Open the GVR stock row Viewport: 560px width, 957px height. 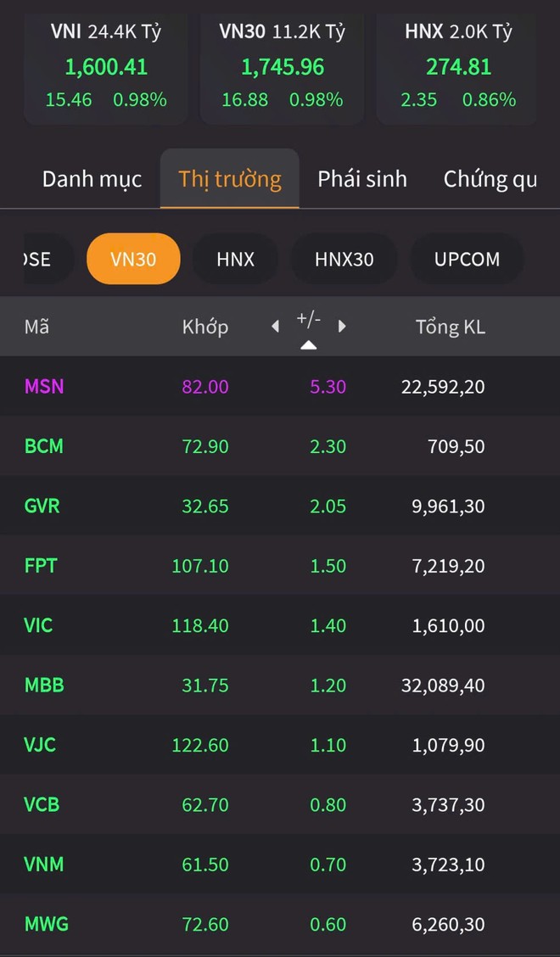point(280,506)
